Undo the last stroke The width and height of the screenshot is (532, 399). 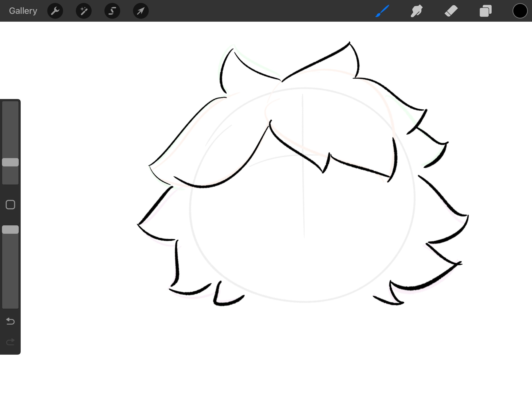pos(10,321)
